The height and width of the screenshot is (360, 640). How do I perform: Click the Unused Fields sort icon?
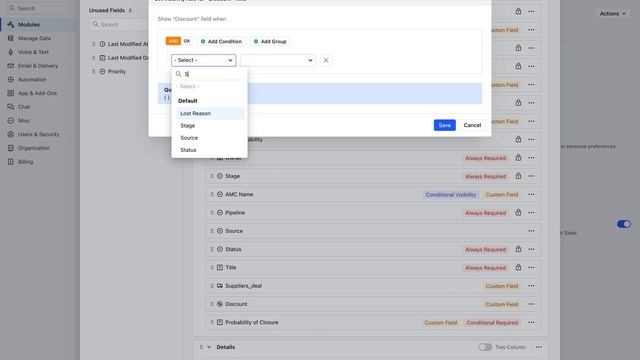130,11
